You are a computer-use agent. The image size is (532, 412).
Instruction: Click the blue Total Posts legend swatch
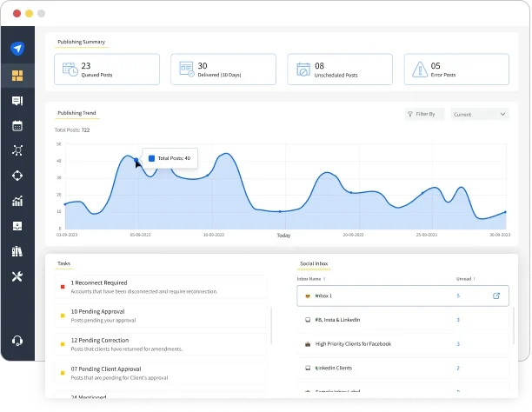[x=151, y=158]
